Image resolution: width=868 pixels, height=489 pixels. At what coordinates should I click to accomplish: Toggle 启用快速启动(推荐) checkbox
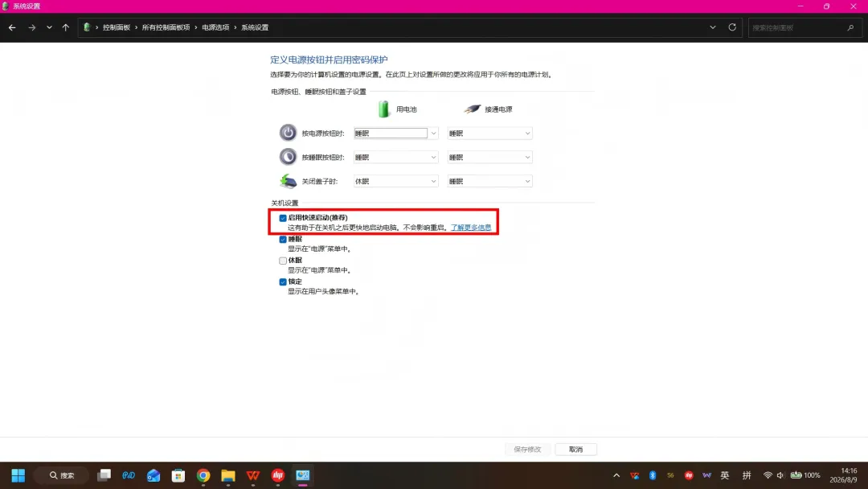coord(283,218)
